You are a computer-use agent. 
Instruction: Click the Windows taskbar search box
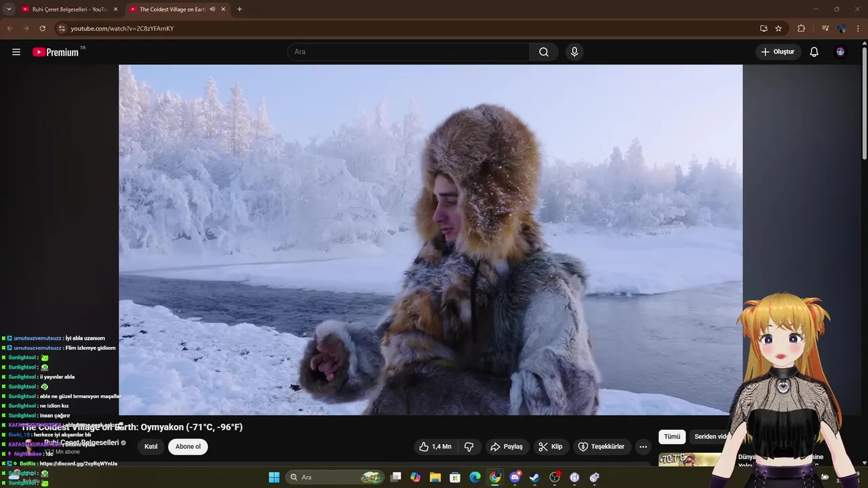coord(336,477)
